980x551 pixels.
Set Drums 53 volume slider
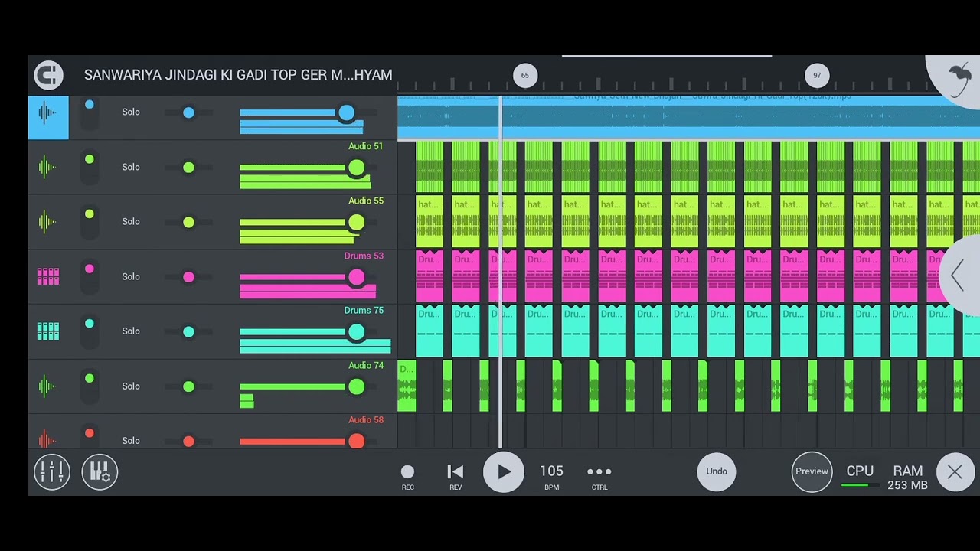click(356, 277)
